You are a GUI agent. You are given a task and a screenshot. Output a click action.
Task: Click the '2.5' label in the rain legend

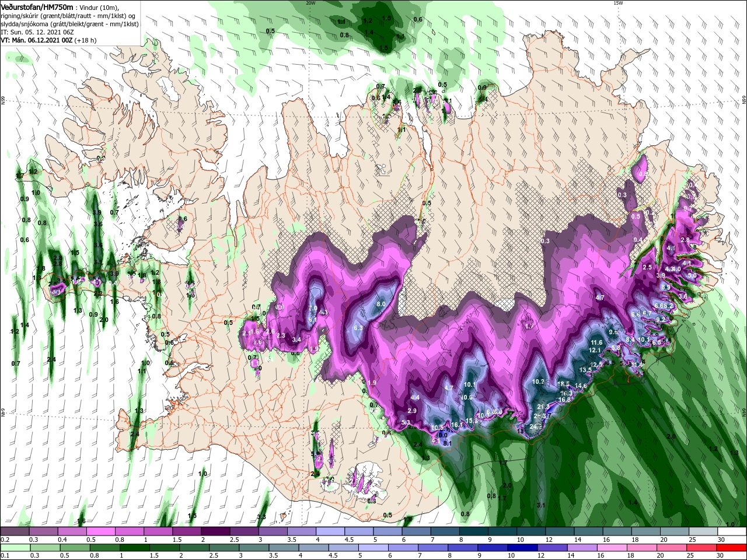tap(214, 555)
